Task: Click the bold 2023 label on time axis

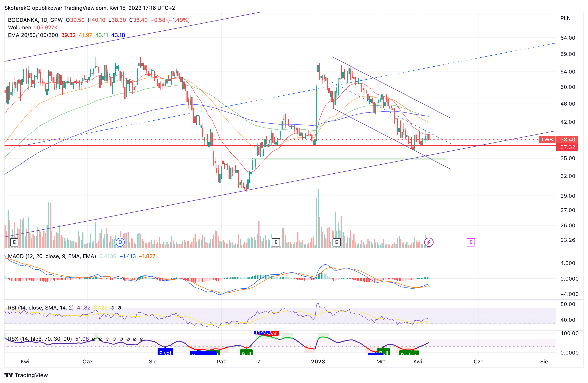Action: (x=318, y=361)
